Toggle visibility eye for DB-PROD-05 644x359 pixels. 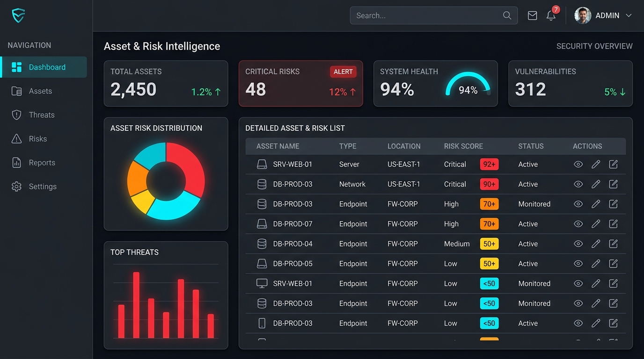(x=578, y=264)
